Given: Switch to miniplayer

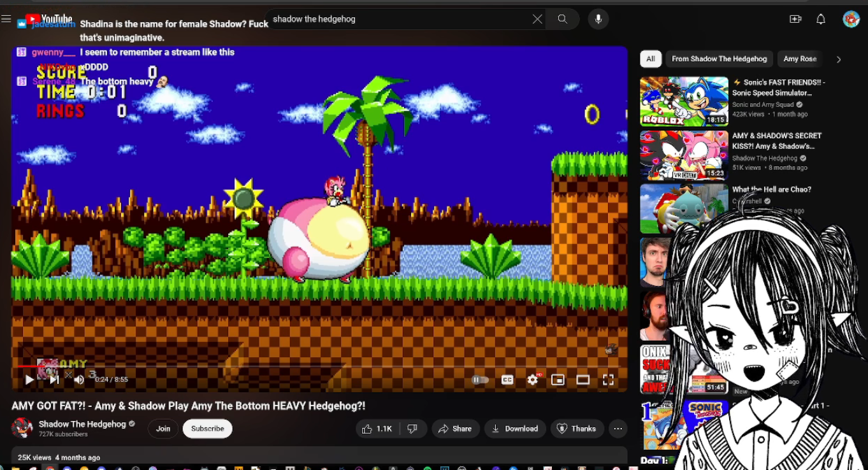Looking at the screenshot, I should point(558,380).
